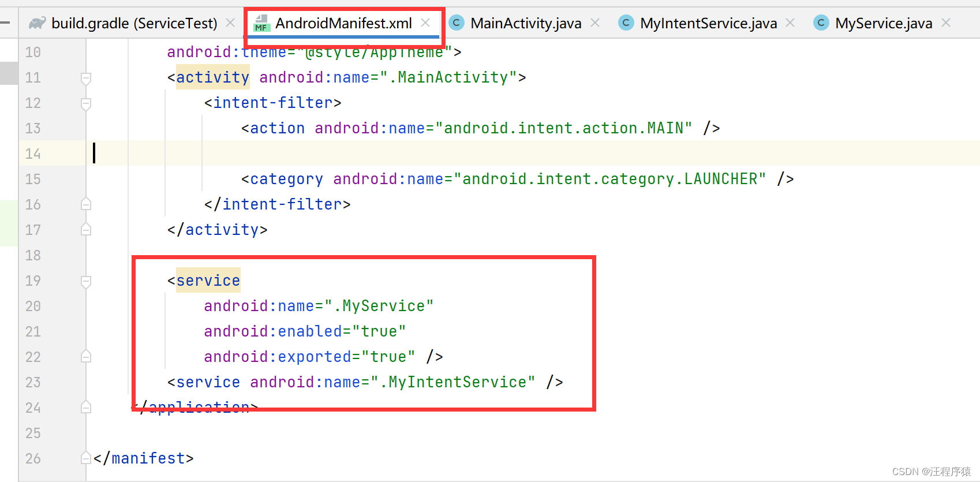Close the MyIntentService.java tab
Screen dimensions: 980x482
[x=790, y=23]
